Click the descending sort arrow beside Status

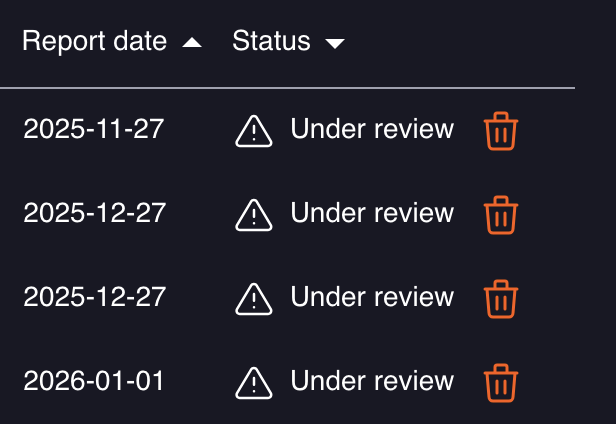point(335,43)
